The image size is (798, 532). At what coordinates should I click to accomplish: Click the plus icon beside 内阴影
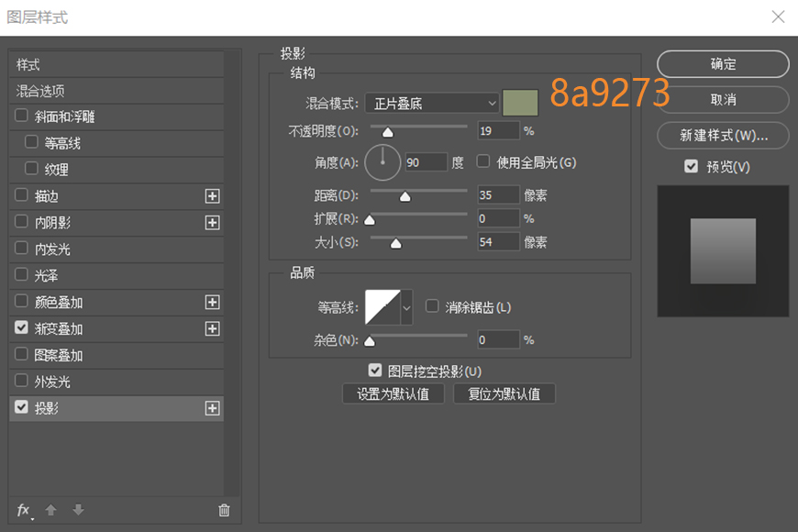(212, 222)
